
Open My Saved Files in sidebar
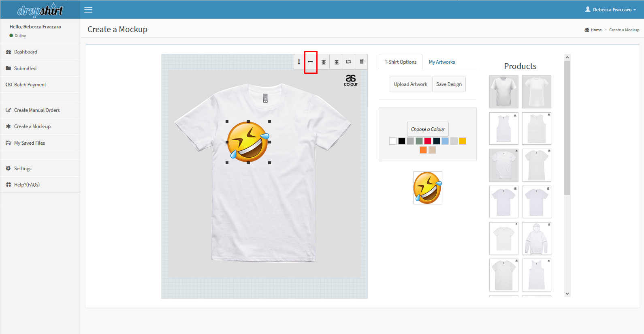[40, 143]
